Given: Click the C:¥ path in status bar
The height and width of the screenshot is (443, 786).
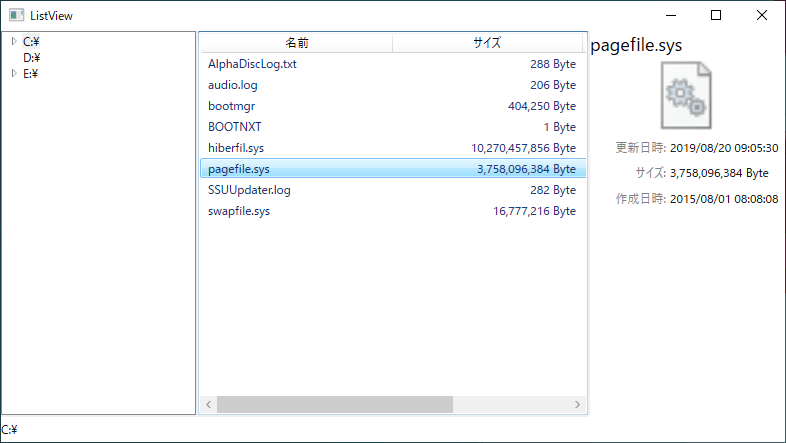Looking at the screenshot, I should click(x=9, y=430).
